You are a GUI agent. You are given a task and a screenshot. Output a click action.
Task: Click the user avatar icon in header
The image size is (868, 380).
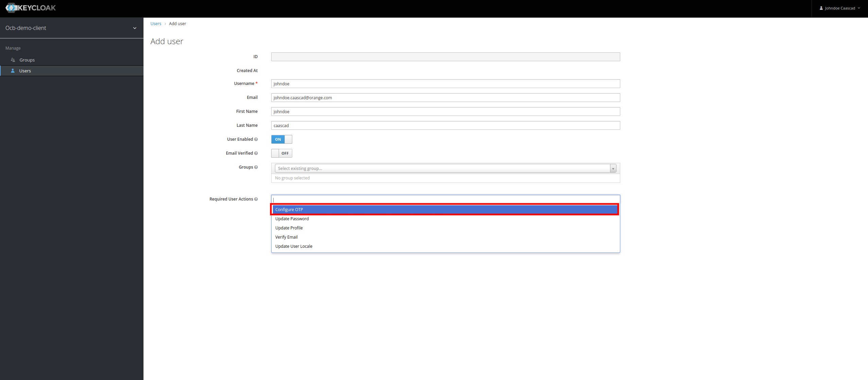(x=821, y=8)
